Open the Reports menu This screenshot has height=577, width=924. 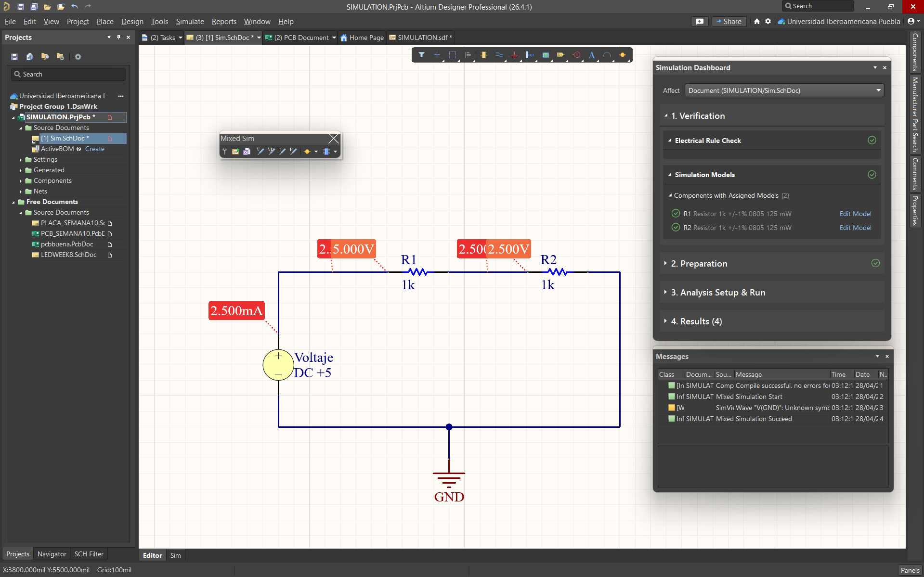pos(224,22)
